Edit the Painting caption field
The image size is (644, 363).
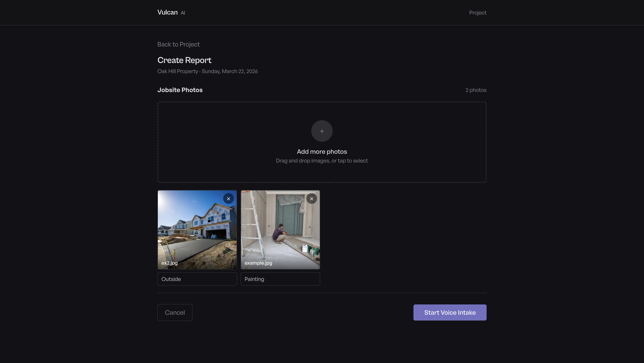click(x=280, y=279)
